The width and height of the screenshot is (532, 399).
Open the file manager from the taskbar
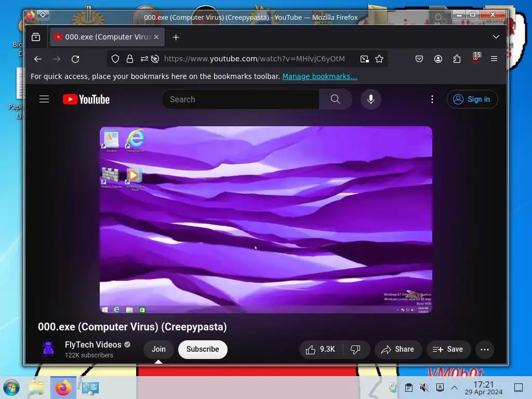tap(36, 388)
